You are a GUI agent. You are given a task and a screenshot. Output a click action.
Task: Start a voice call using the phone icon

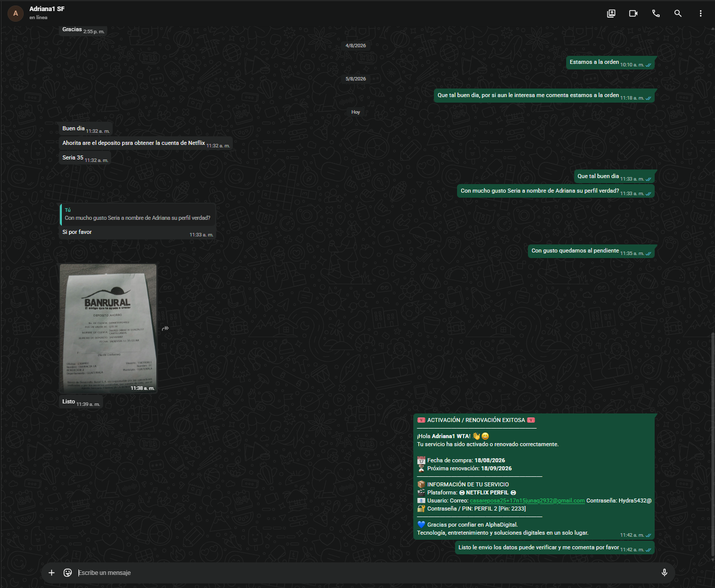click(x=656, y=14)
